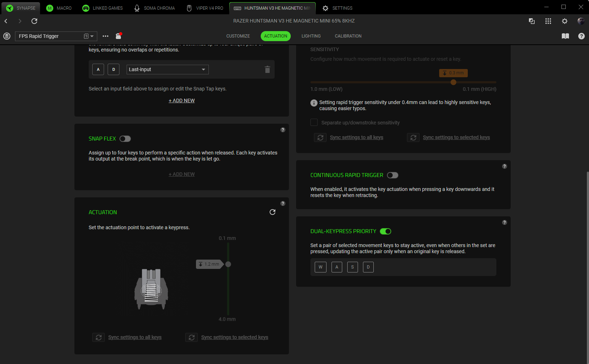Open the Macro tab
The height and width of the screenshot is (364, 589).
59,8
